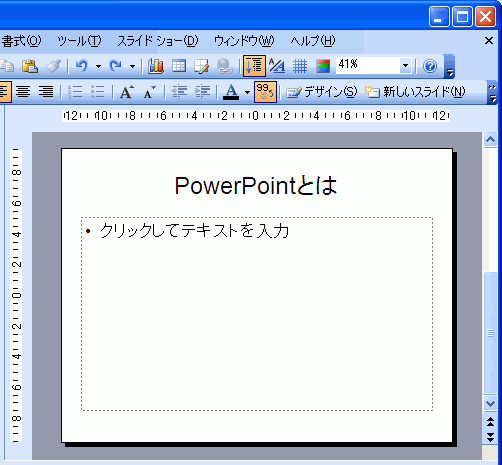Toggle center text alignment
502x465 pixels.
click(23, 92)
